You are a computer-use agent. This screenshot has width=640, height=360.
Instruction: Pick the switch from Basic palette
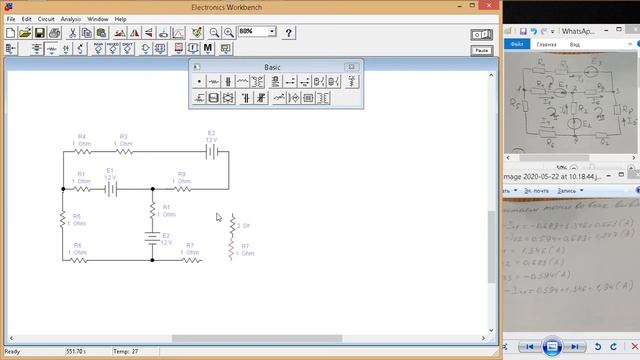[x=290, y=82]
